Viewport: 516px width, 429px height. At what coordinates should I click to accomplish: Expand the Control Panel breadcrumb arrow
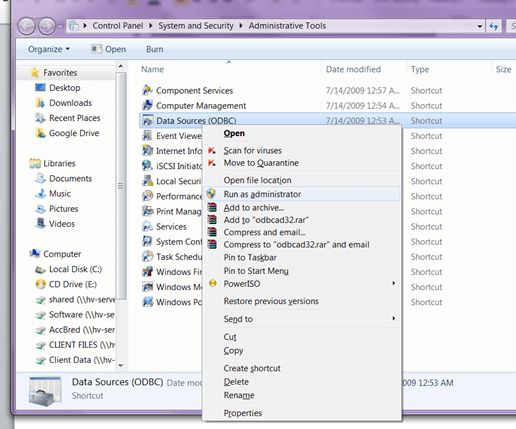pos(150,26)
